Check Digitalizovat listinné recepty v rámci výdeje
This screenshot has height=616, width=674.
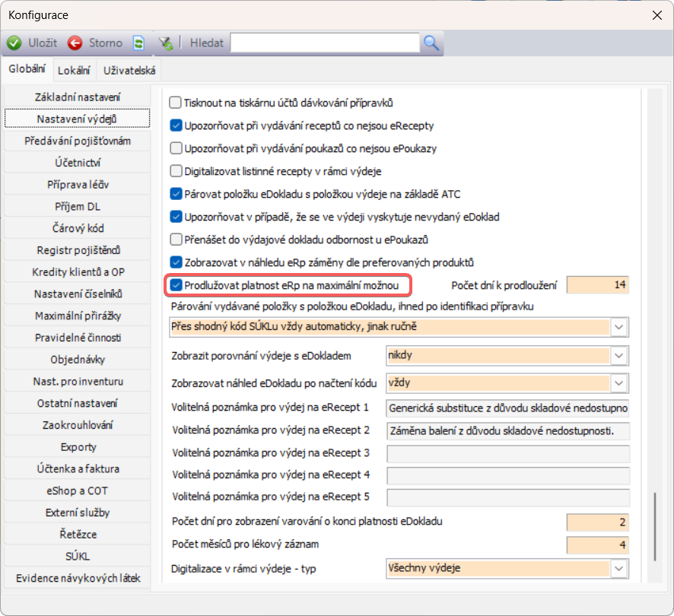[176, 171]
